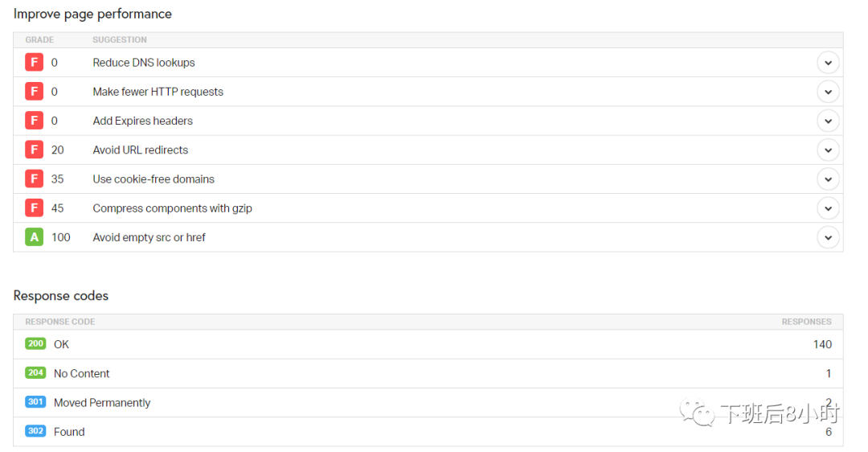This screenshot has height=452, width=868.
Task: Expand the Avoid URL redirects chevron
Action: coord(828,150)
